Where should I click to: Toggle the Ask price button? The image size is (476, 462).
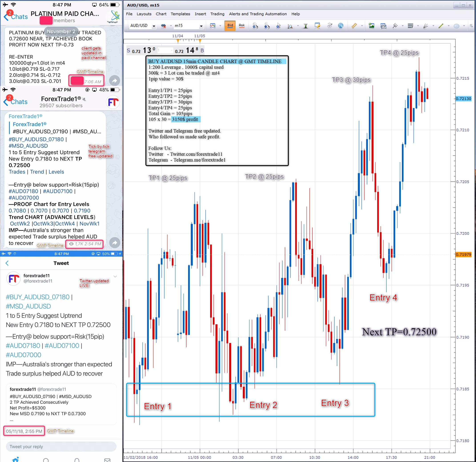tap(242, 26)
